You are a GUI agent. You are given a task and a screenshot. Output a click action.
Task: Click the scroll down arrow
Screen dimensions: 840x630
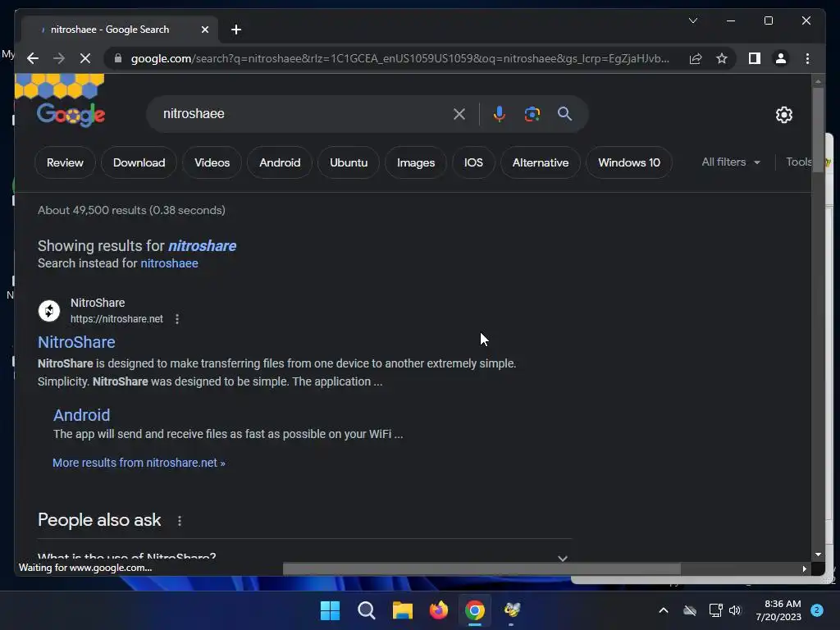click(818, 555)
